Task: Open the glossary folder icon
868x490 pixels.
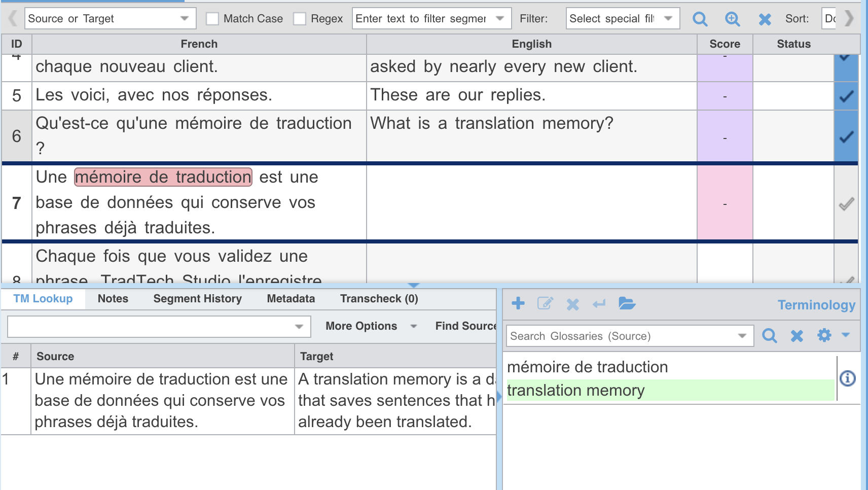Action: click(627, 303)
